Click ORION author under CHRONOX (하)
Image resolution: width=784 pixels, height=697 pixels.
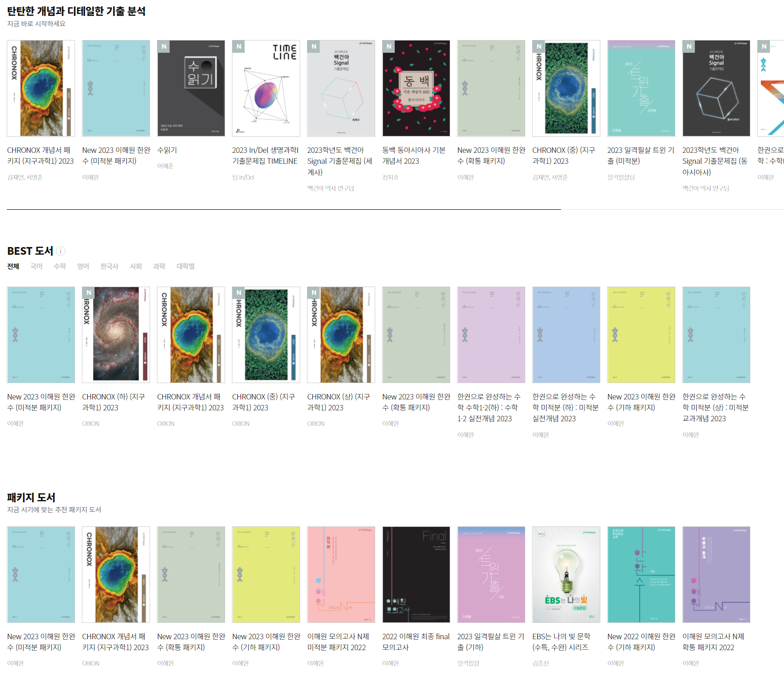[x=90, y=424]
